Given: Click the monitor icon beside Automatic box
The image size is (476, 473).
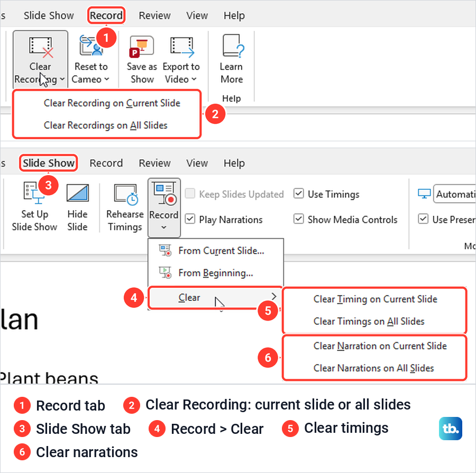Looking at the screenshot, I should point(424,194).
